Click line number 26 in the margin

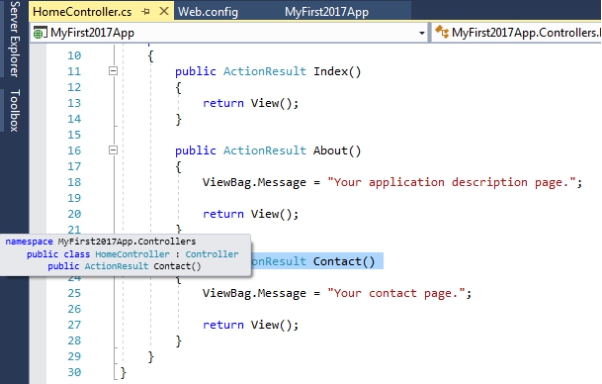pos(74,309)
